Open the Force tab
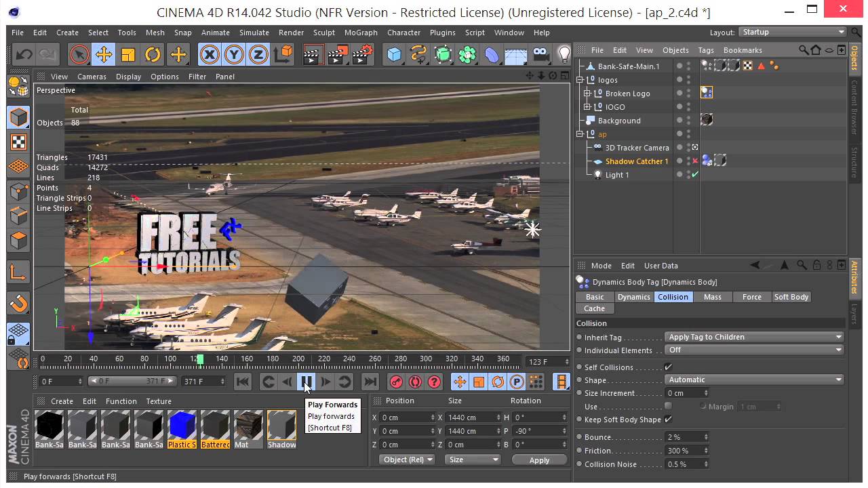The image size is (868, 488). 752,297
